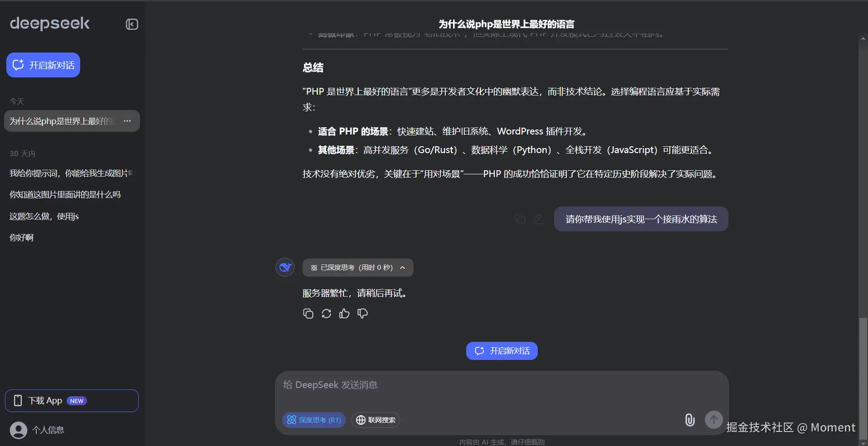Dislike the response with thumbs down
Image resolution: width=868 pixels, height=446 pixels.
click(x=362, y=313)
